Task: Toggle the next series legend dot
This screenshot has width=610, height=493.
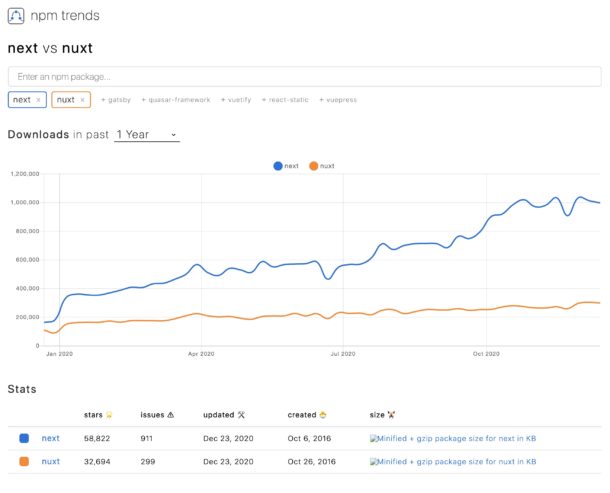Action: click(278, 166)
